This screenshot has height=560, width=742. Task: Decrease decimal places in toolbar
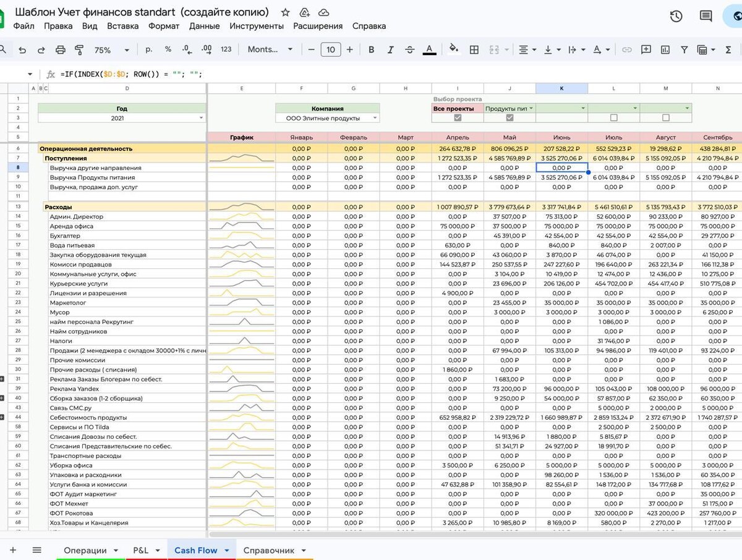point(187,49)
